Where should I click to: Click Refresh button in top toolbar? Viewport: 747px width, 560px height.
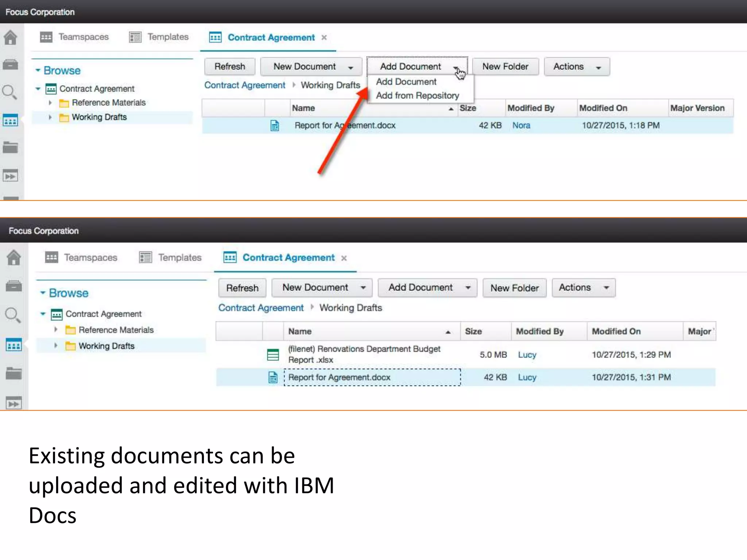click(x=230, y=67)
